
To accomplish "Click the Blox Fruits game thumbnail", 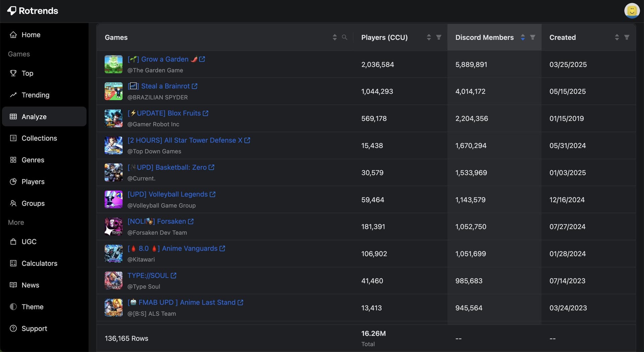I will tap(113, 118).
